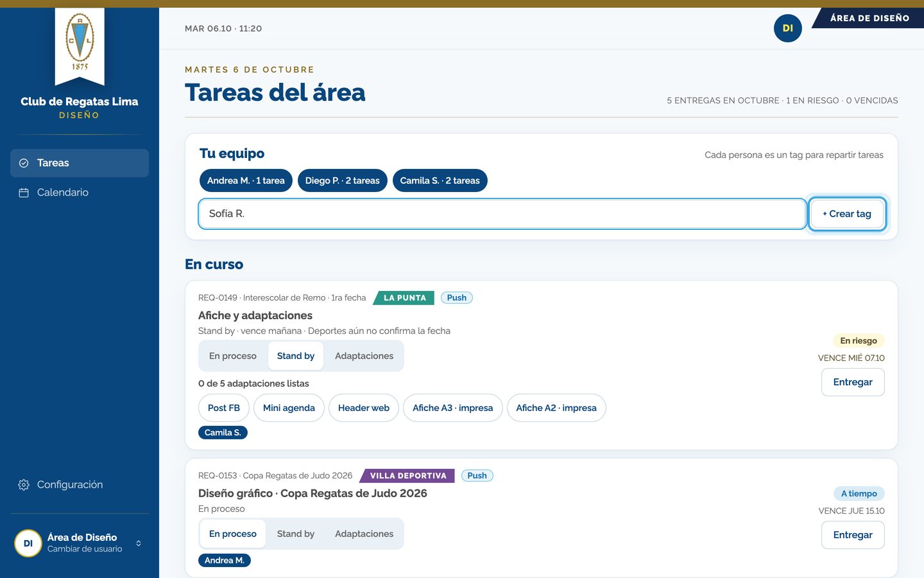Viewport: 924px width, 578px height.
Task: Click the Calendario calendar icon in sidebar
Action: coord(24,193)
